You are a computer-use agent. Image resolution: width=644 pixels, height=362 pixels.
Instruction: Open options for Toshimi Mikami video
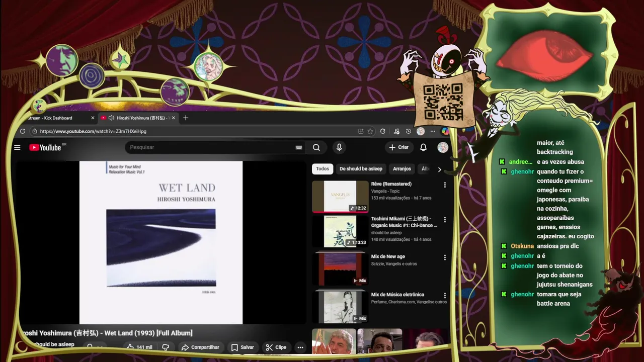444,220
